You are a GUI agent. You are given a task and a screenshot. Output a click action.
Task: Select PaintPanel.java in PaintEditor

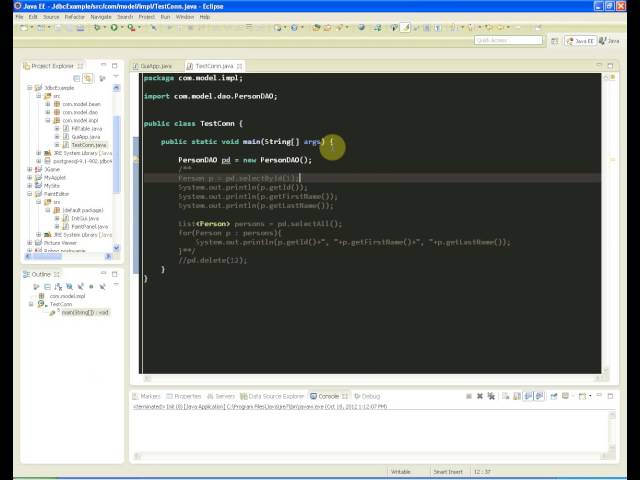click(89, 227)
